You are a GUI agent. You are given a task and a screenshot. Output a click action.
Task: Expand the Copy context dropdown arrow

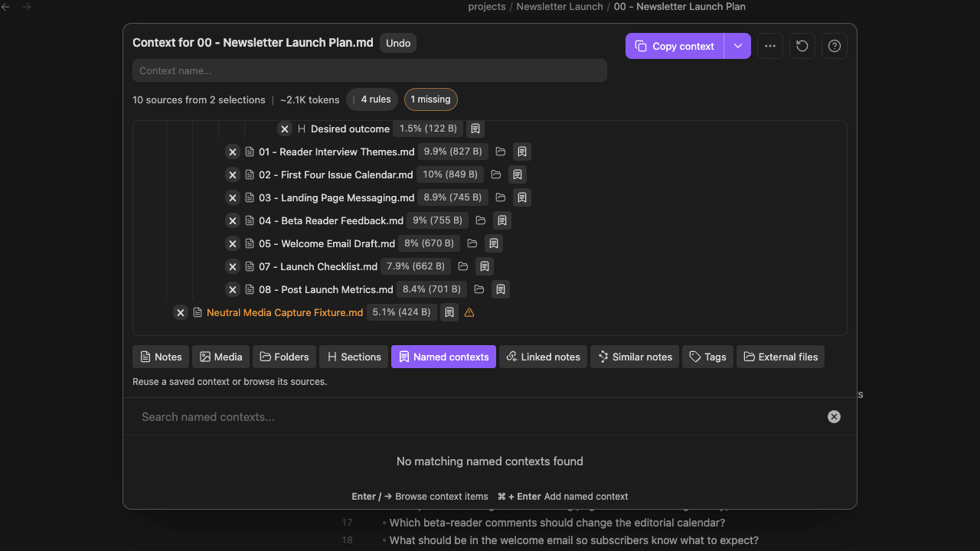(x=737, y=46)
